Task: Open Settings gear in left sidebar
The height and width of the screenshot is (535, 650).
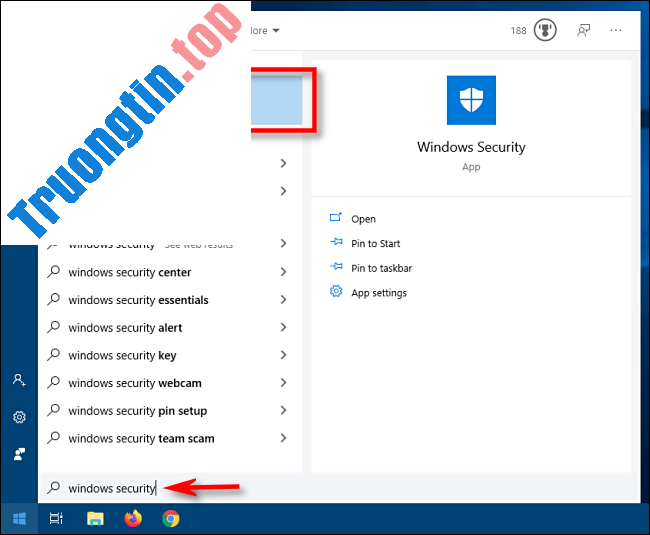Action: click(19, 417)
